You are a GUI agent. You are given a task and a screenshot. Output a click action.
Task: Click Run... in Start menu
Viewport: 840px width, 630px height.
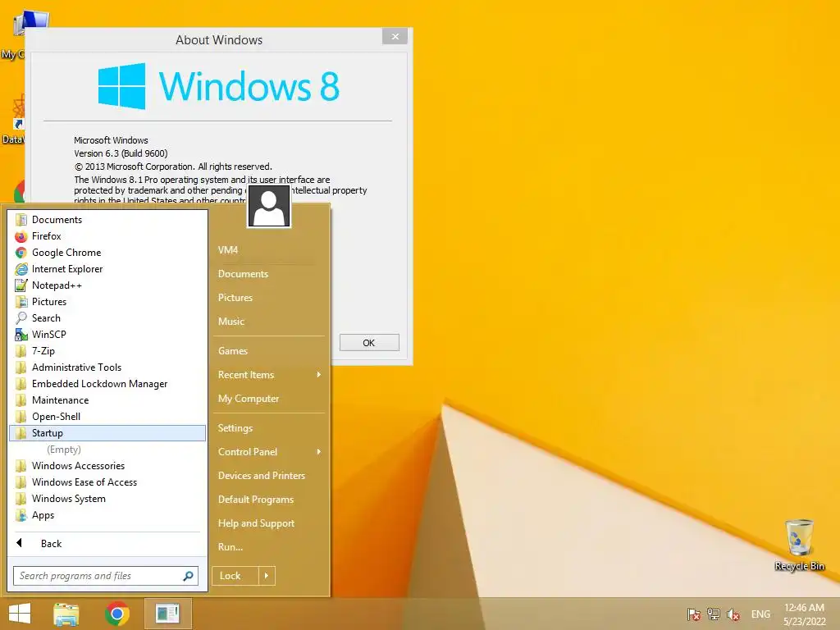(x=269, y=547)
